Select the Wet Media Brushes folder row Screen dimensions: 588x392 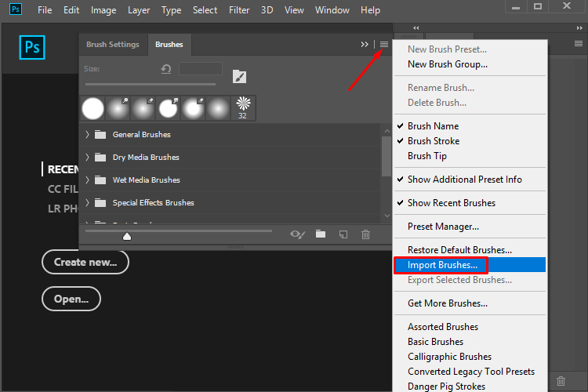[230, 180]
